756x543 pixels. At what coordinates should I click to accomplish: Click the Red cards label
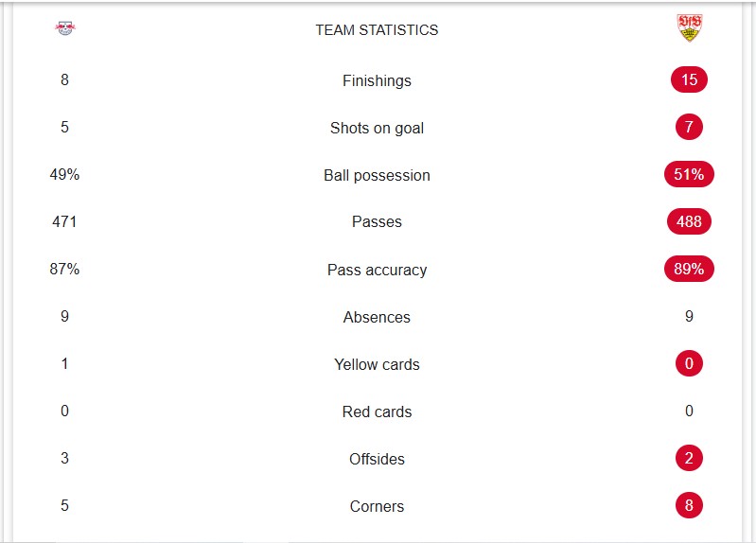coord(377,412)
